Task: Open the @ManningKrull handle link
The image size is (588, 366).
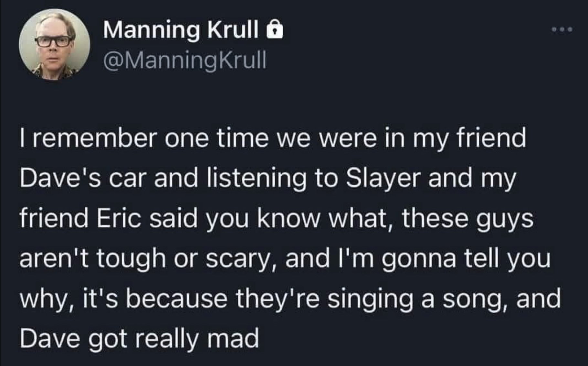Action: pos(185,60)
